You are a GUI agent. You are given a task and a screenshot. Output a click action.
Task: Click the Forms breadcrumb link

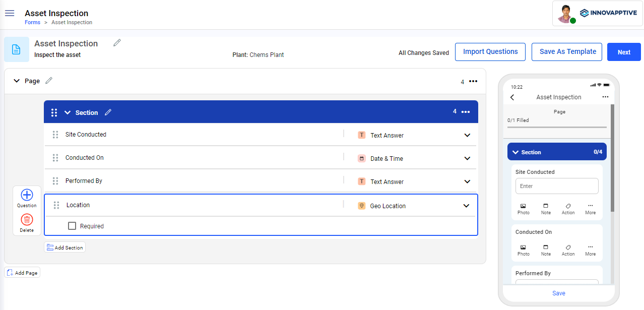tap(32, 22)
